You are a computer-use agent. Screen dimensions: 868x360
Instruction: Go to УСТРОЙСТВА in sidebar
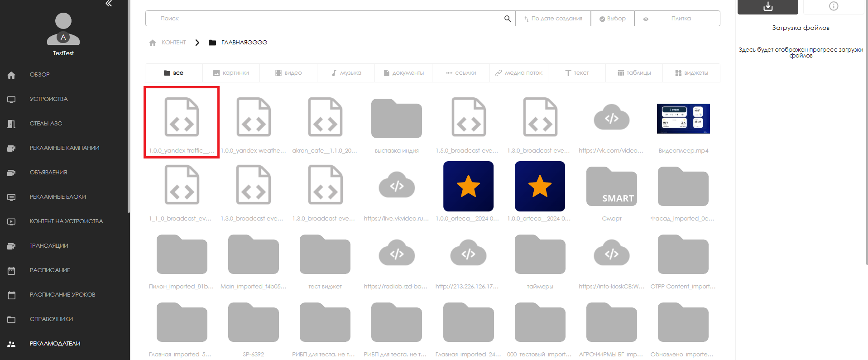click(48, 99)
